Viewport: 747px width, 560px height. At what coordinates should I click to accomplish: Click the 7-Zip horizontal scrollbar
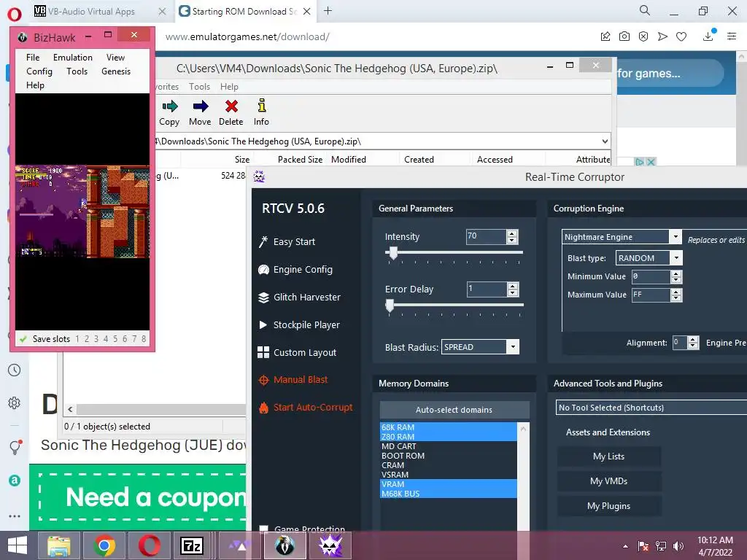pos(160,409)
